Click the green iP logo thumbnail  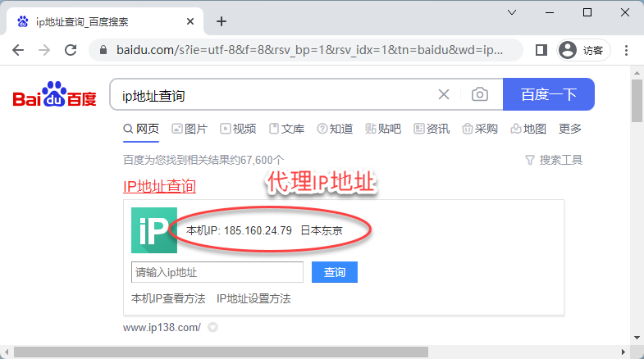(x=154, y=230)
